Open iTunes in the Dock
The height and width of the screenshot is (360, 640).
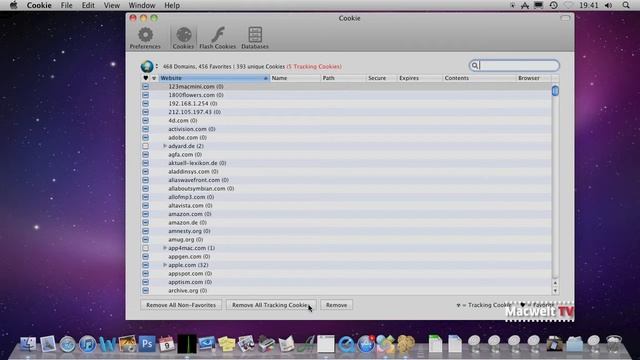click(87, 344)
